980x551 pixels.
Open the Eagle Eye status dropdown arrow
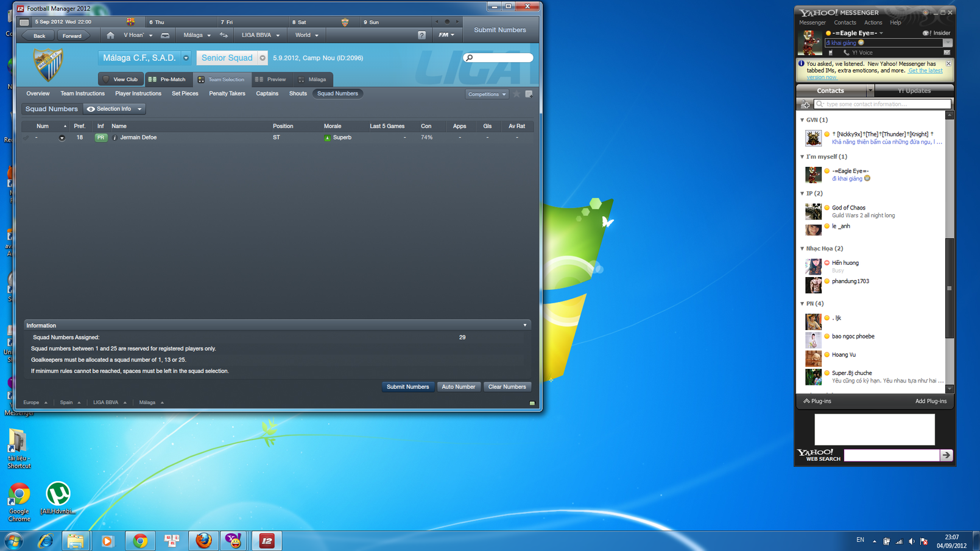881,33
